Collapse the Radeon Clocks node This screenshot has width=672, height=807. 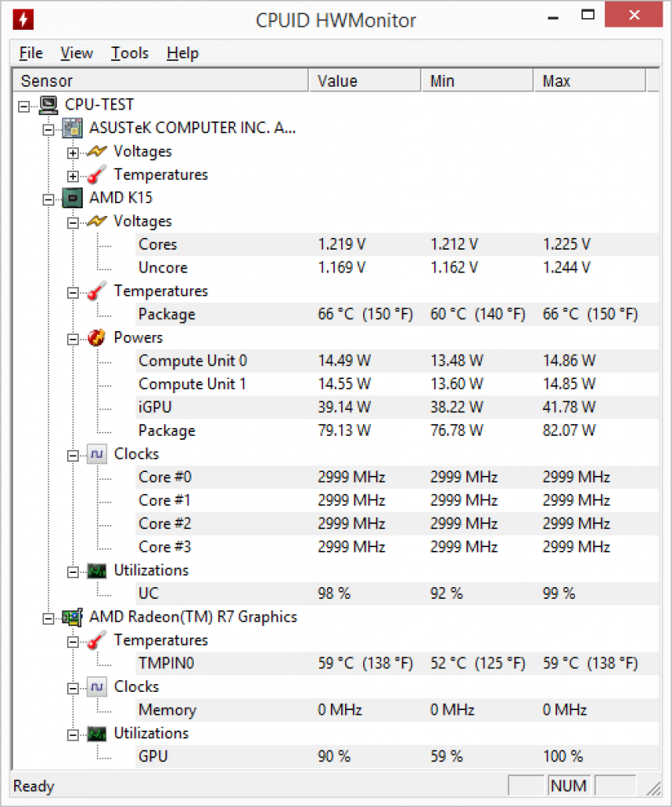coord(73,689)
